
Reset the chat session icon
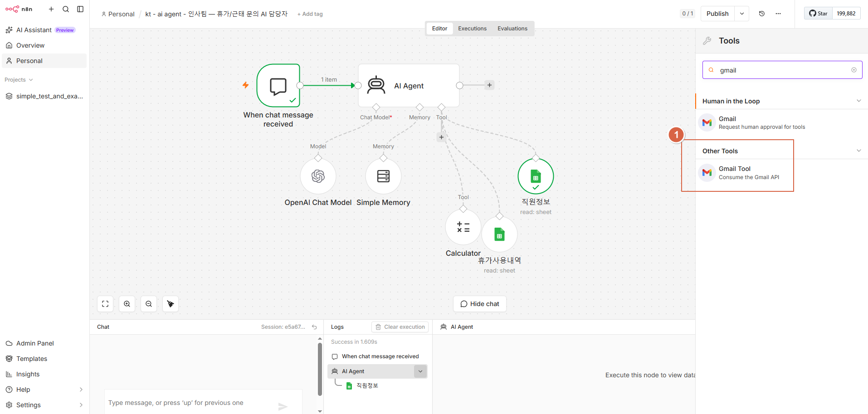click(x=314, y=327)
